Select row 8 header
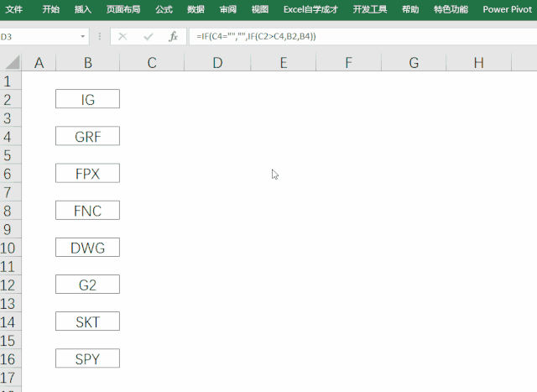 (x=10, y=211)
